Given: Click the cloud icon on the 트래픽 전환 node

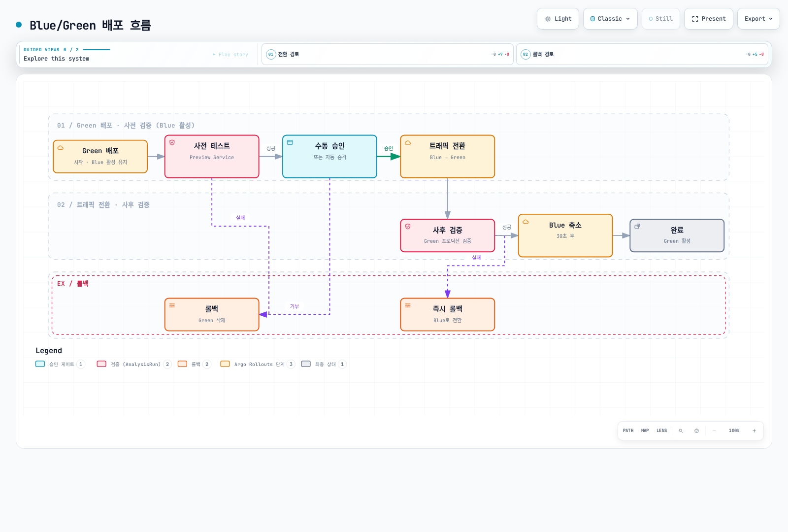Looking at the screenshot, I should [x=408, y=142].
